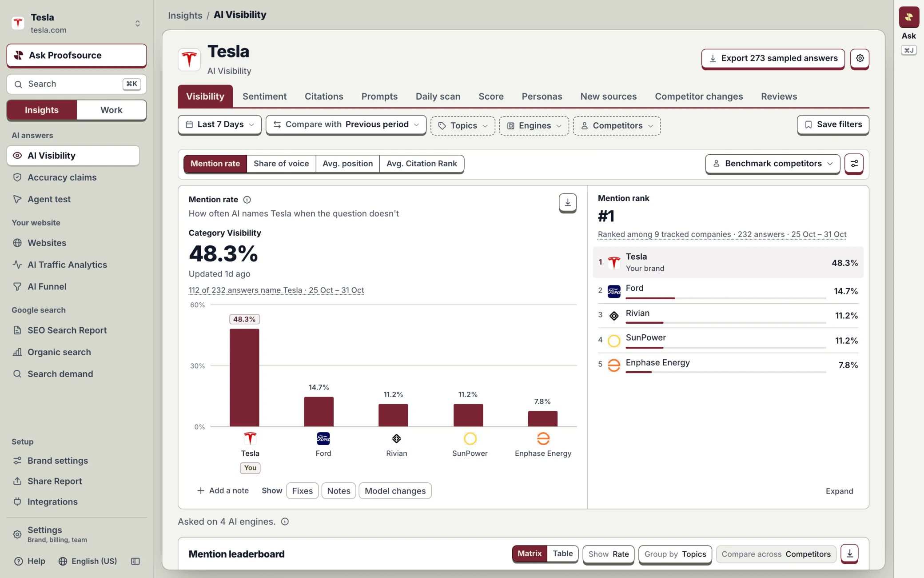This screenshot has width=924, height=578.
Task: Select Avg. position metric
Action: 347,164
